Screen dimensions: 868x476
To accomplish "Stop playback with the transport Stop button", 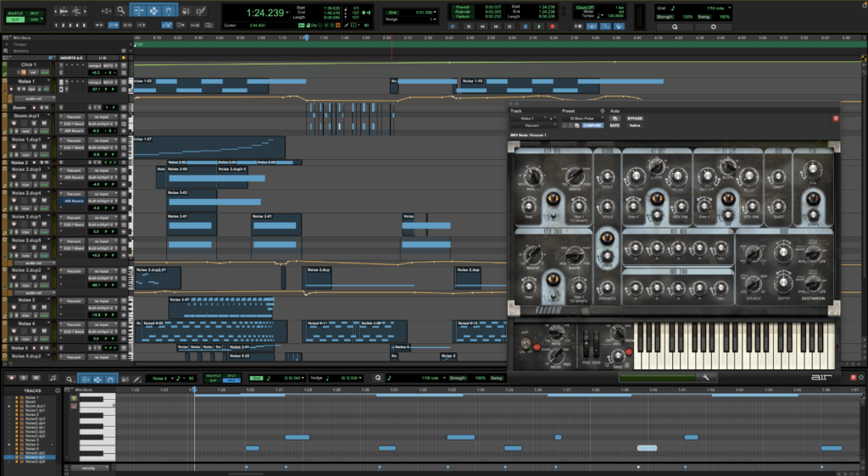I will click(x=526, y=26).
